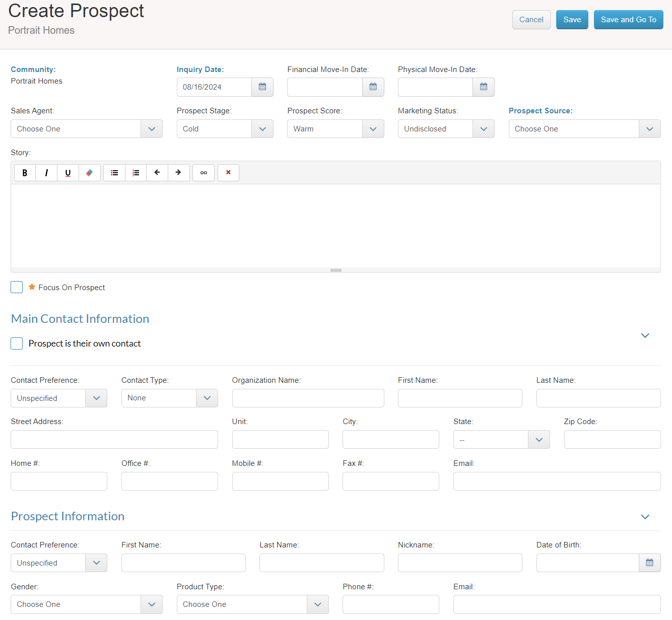
Task: Check the Focus On Prospect checkbox
Action: tap(17, 287)
